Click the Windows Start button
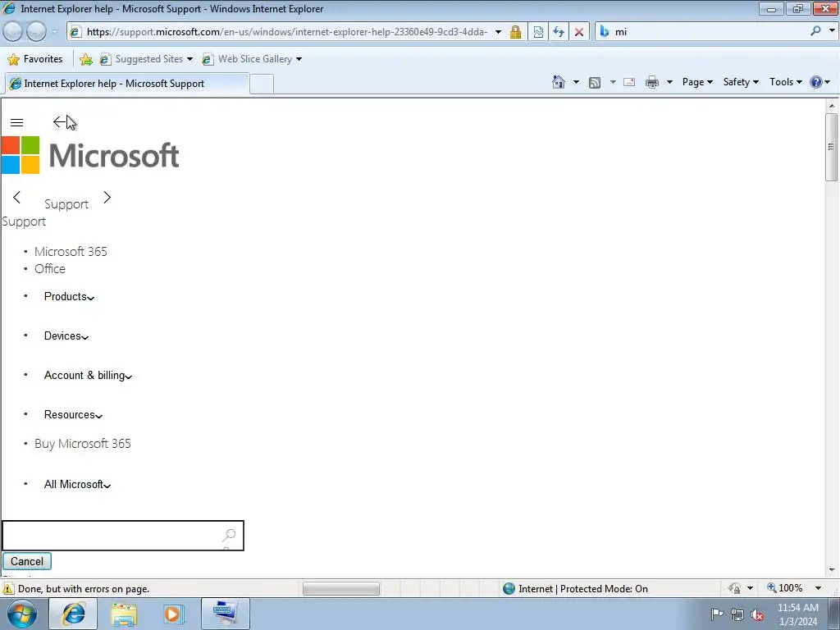 [x=22, y=614]
